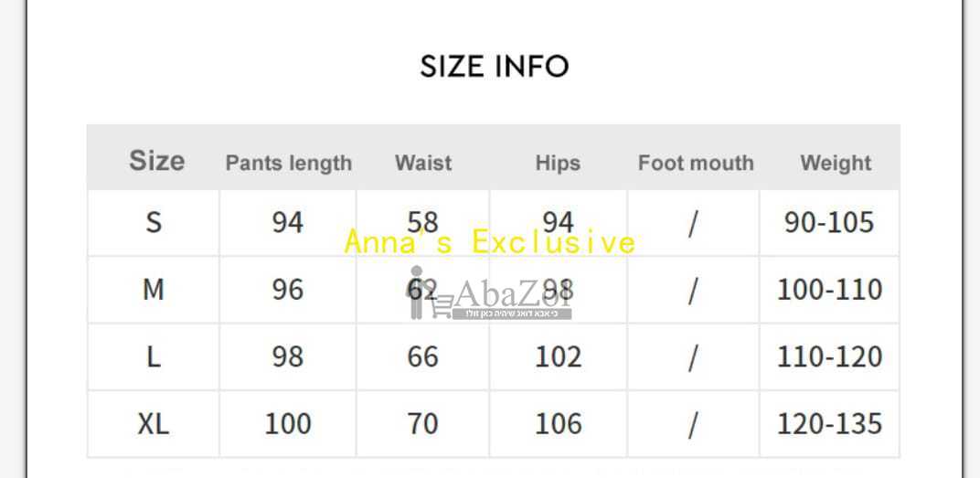Click the Hips column header

[559, 163]
